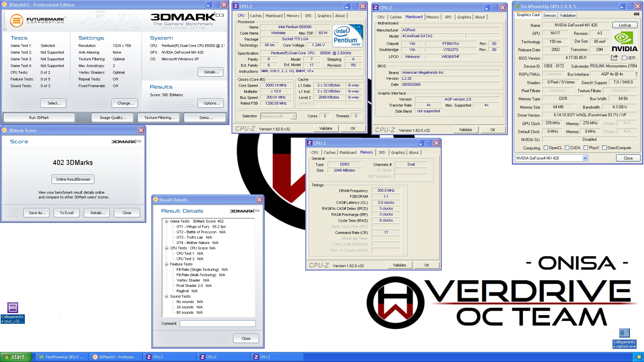The width and height of the screenshot is (644, 362).
Task: Minimize the CPU-Z Mainboard window
Action: pyautogui.click(x=487, y=7)
